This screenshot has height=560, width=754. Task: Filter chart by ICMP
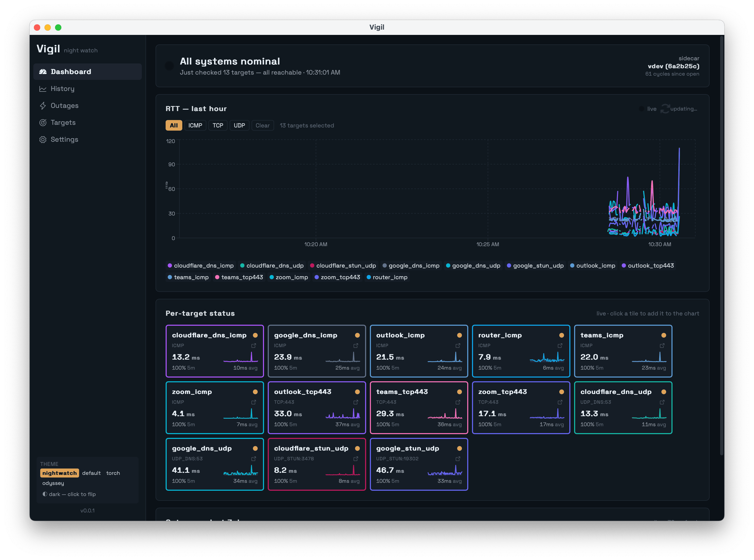coord(195,125)
